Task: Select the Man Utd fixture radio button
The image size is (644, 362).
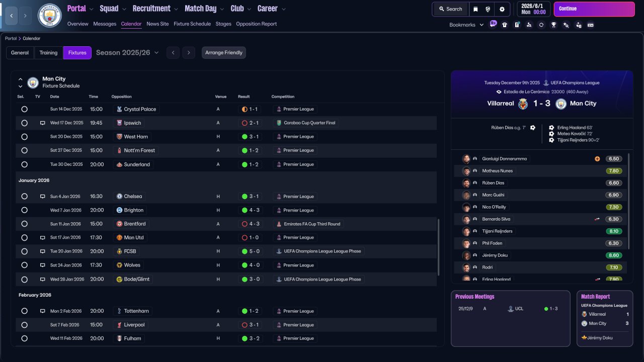Action: [x=24, y=237]
